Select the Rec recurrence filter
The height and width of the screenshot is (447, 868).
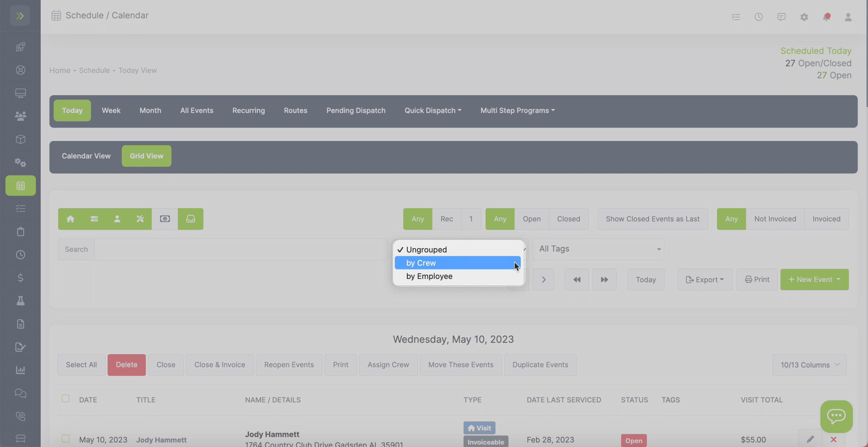pyautogui.click(x=447, y=219)
